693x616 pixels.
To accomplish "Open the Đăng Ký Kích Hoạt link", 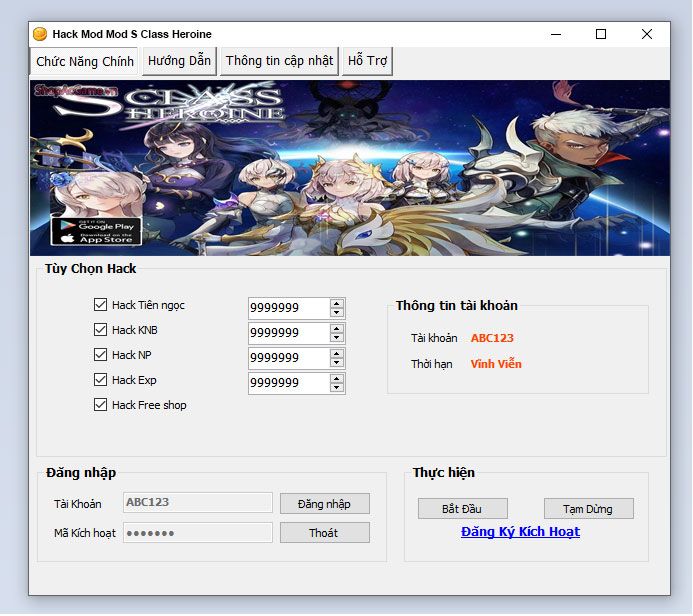I will point(520,532).
